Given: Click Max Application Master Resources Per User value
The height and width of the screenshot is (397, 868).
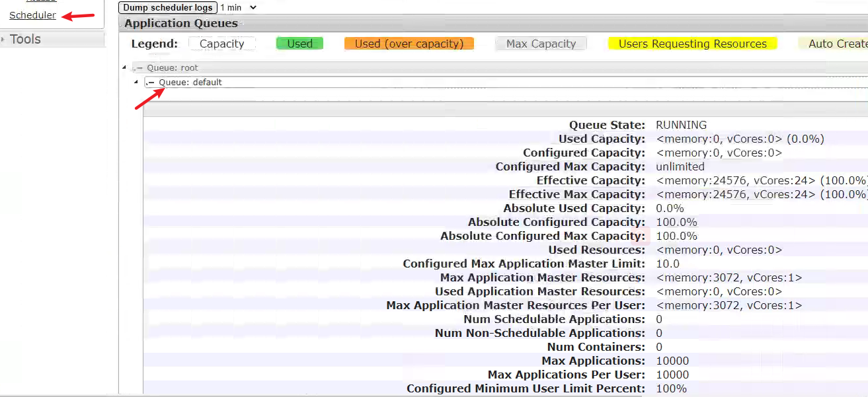Looking at the screenshot, I should point(729,305).
